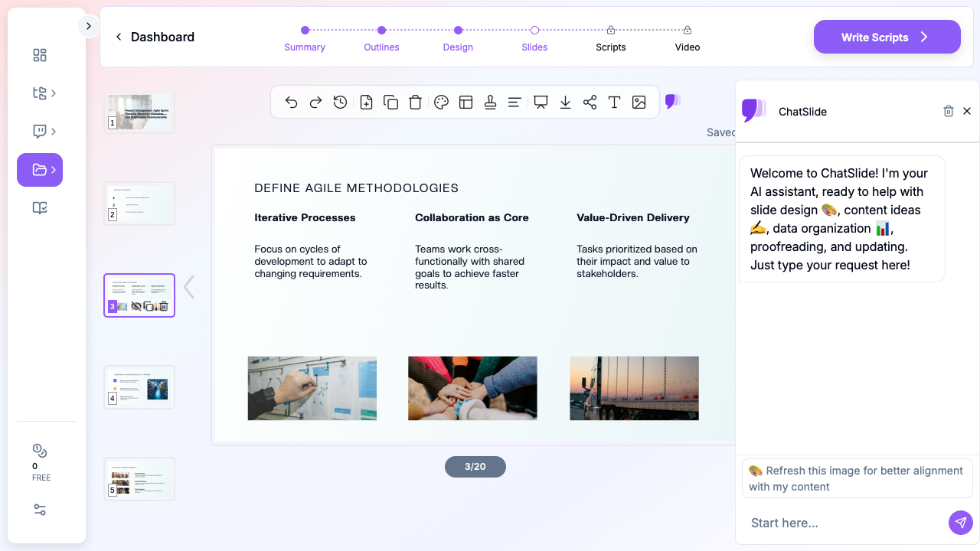Share the deck via the share icon
The image size is (980, 551).
coord(590,102)
